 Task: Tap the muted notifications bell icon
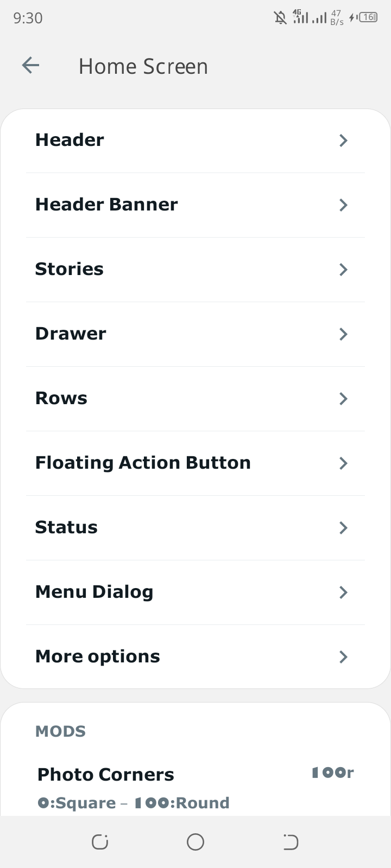[x=280, y=18]
